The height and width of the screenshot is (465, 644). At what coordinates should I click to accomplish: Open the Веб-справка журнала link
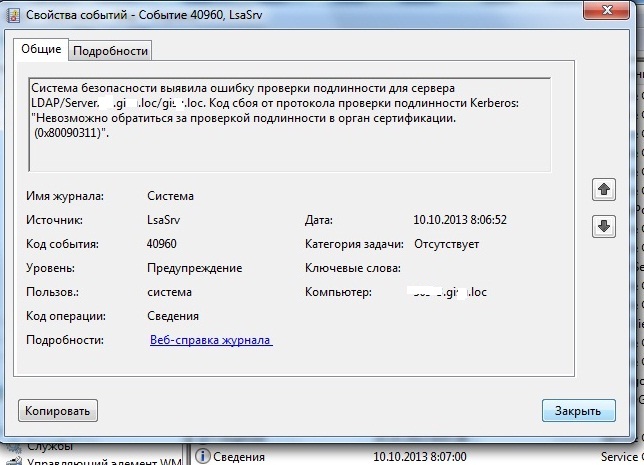click(x=211, y=340)
